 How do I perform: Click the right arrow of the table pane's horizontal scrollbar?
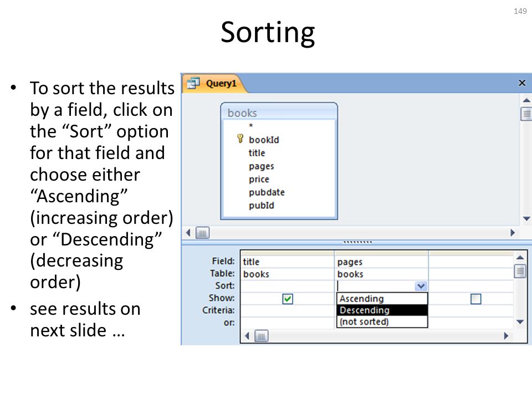513,233
